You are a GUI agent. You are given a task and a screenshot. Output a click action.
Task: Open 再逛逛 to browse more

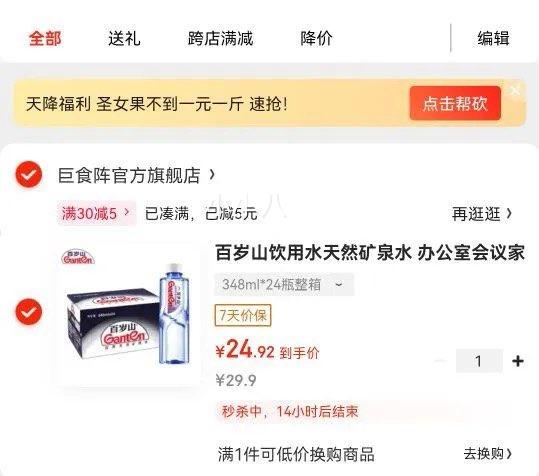click(482, 214)
